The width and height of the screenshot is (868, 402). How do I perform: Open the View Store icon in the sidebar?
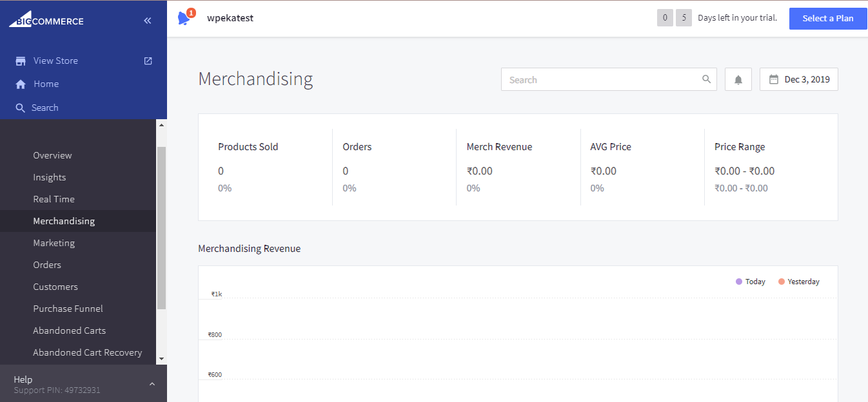(x=21, y=61)
